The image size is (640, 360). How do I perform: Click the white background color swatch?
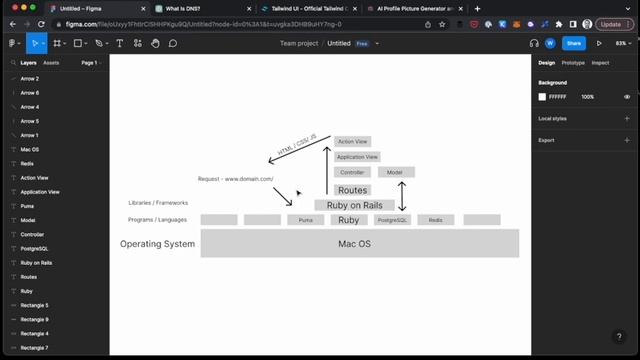pos(542,97)
